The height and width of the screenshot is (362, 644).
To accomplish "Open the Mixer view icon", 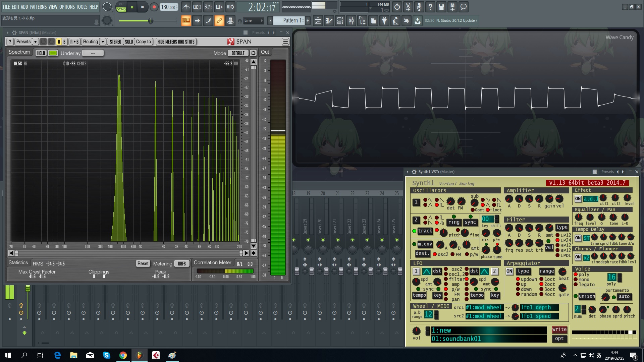I will [x=351, y=21].
